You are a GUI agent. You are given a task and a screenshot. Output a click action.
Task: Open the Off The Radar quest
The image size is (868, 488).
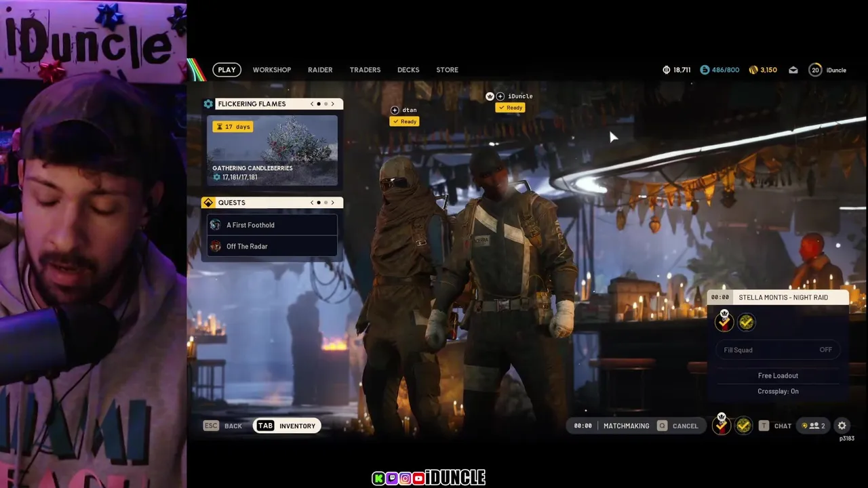[272, 246]
